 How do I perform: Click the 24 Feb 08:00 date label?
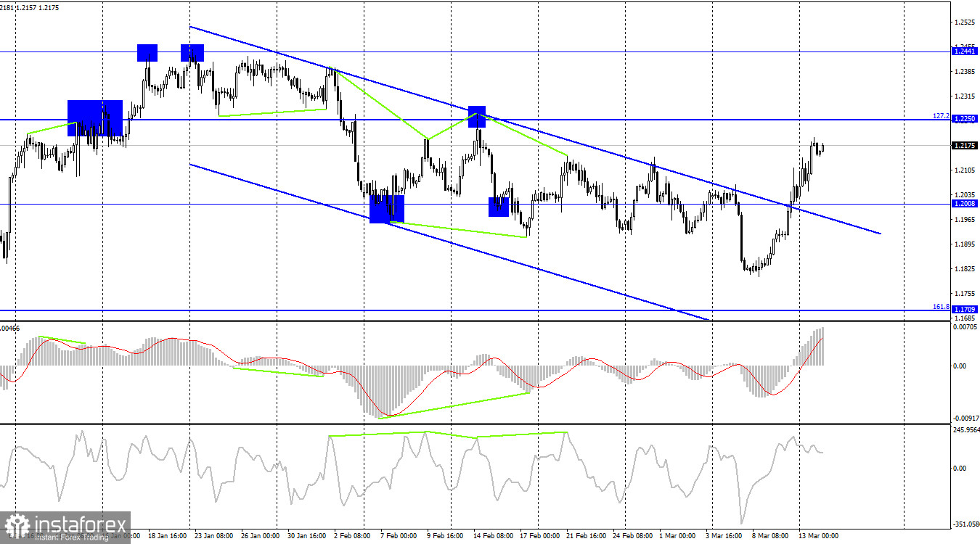[634, 536]
